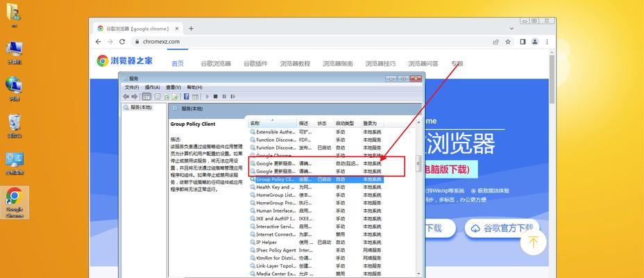
Task: Select the HomeGroup Pro... service row
Action: 316,203
